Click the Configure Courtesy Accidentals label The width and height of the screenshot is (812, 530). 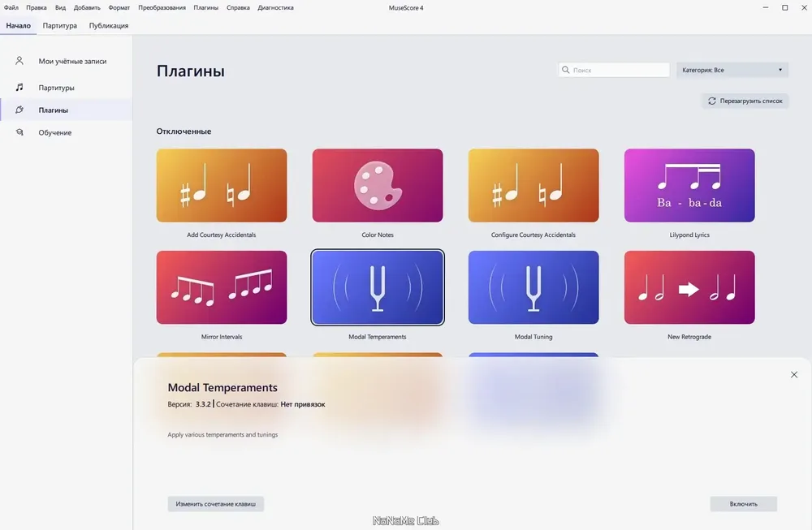point(533,235)
